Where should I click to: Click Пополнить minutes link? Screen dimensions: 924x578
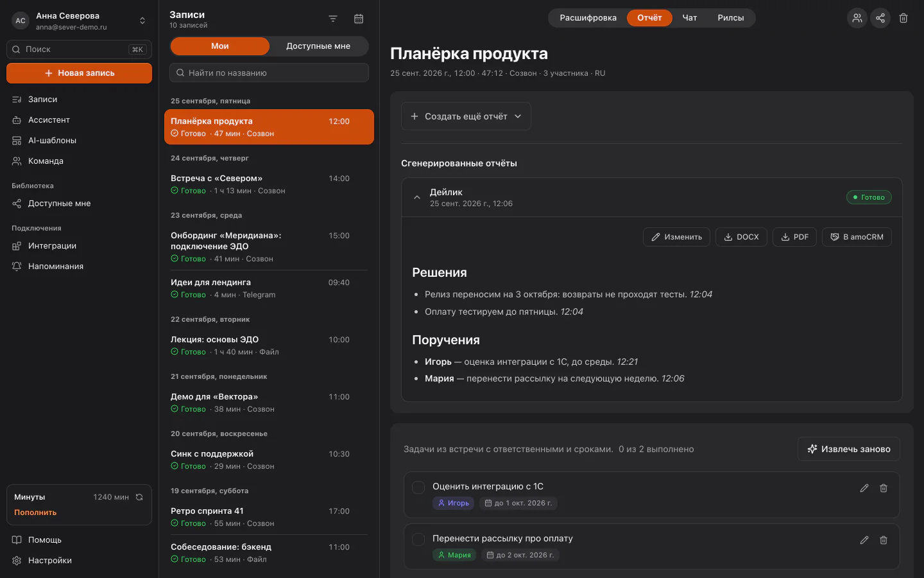(x=35, y=512)
